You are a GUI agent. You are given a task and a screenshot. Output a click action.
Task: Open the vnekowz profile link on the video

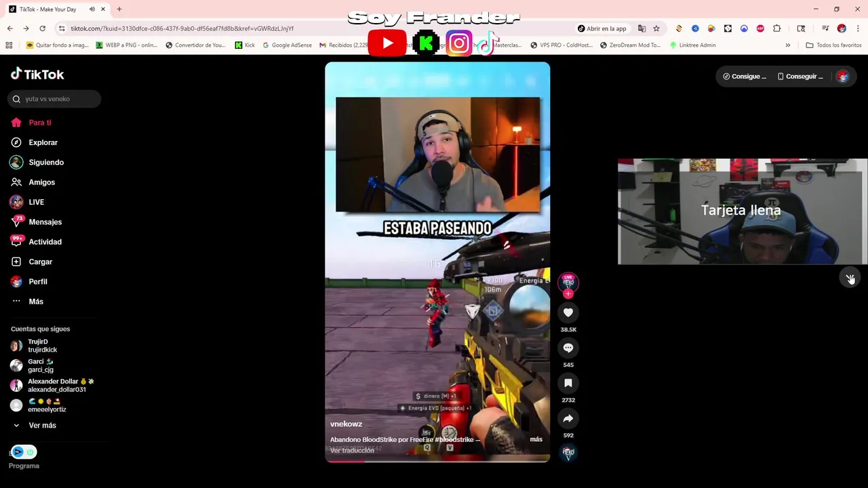[x=346, y=424]
